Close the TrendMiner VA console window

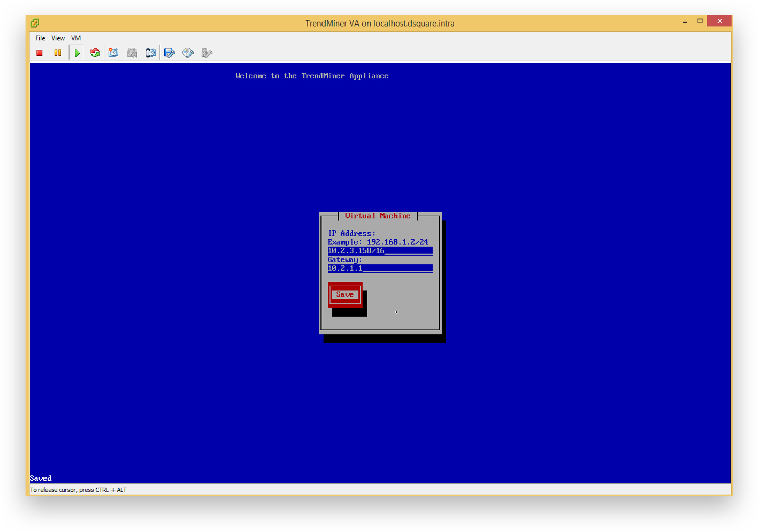point(720,21)
